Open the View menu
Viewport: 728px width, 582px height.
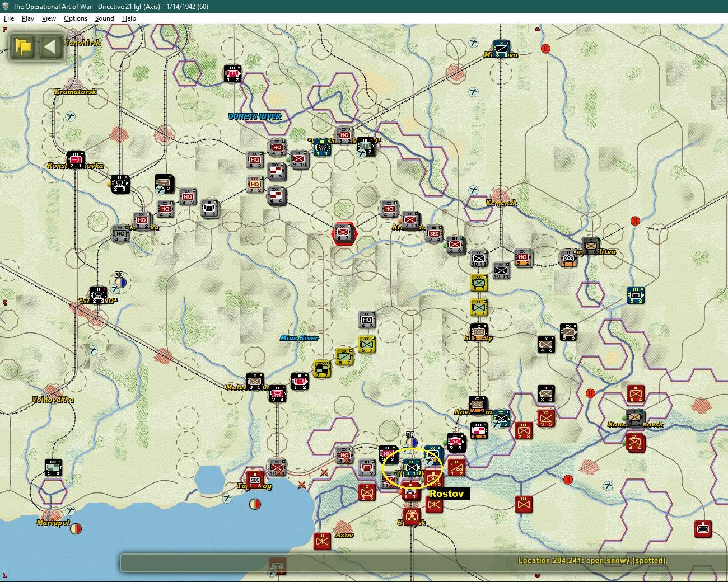point(49,18)
